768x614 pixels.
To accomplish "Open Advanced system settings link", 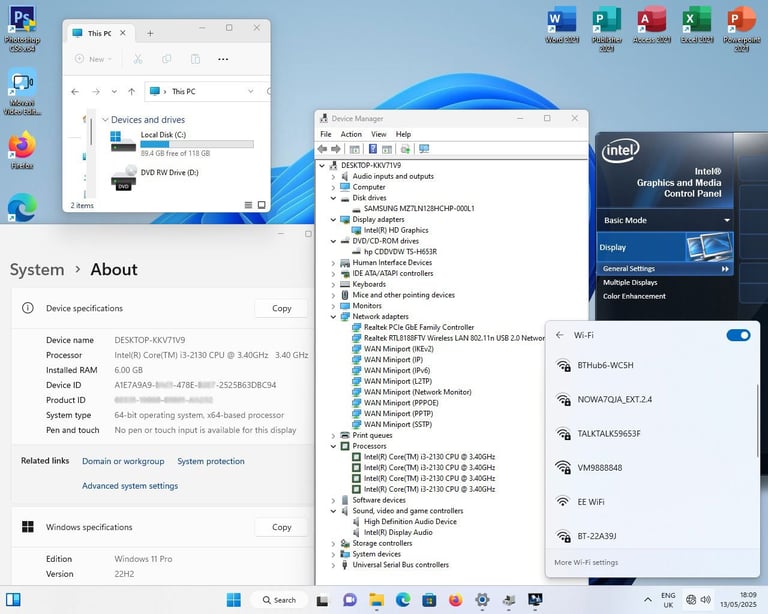I will (x=130, y=486).
